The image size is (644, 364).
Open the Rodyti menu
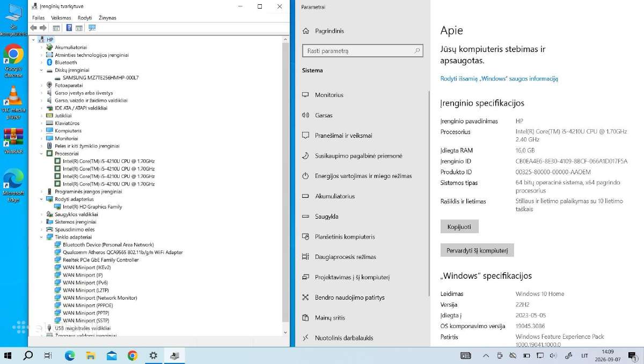[85, 18]
